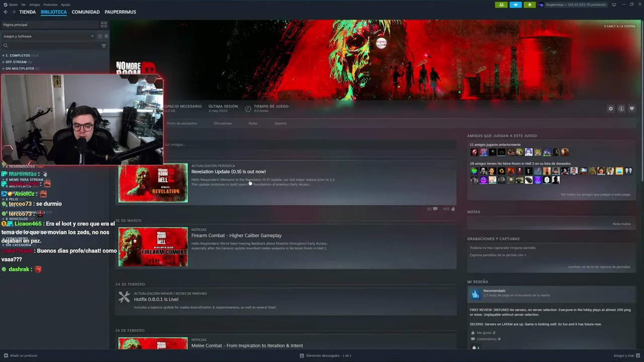Switch to the TIENDA section
This screenshot has width=644, height=362.
27,12
